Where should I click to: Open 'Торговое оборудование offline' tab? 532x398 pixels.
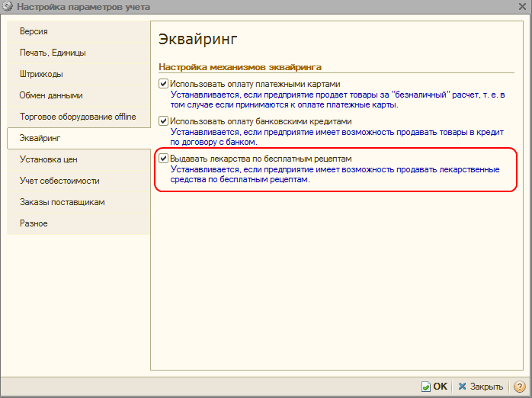[77, 117]
